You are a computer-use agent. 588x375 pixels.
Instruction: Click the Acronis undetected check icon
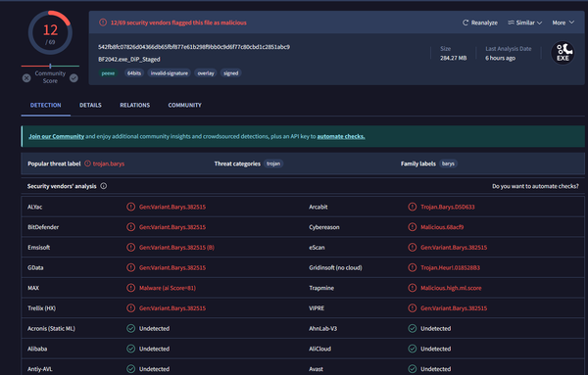(130, 329)
